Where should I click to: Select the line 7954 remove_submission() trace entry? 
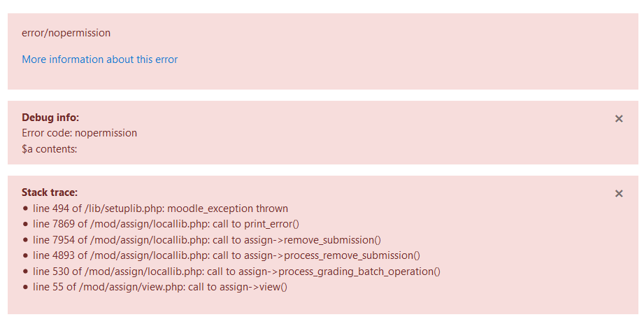[x=206, y=240]
